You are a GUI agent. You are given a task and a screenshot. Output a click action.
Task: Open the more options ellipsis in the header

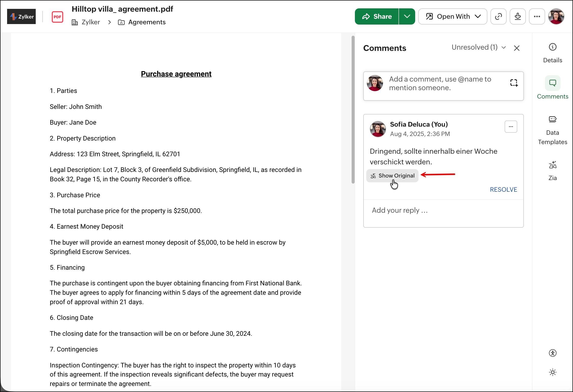pos(537,16)
